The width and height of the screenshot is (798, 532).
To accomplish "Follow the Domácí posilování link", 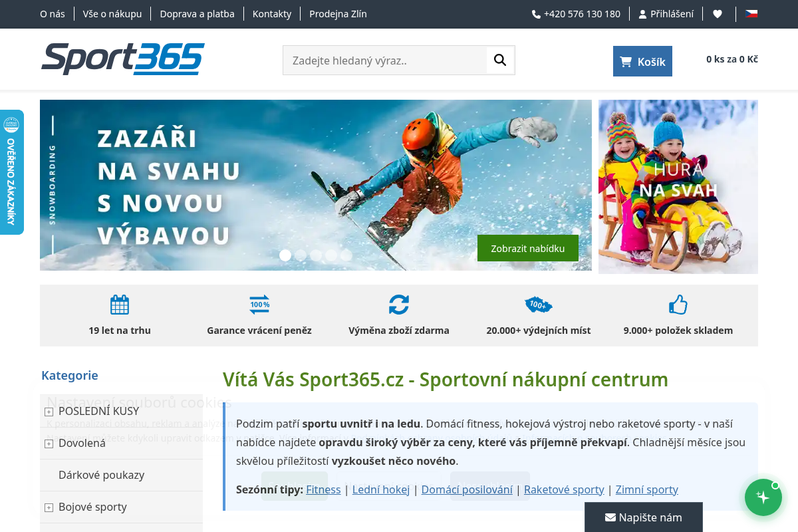I will point(467,489).
